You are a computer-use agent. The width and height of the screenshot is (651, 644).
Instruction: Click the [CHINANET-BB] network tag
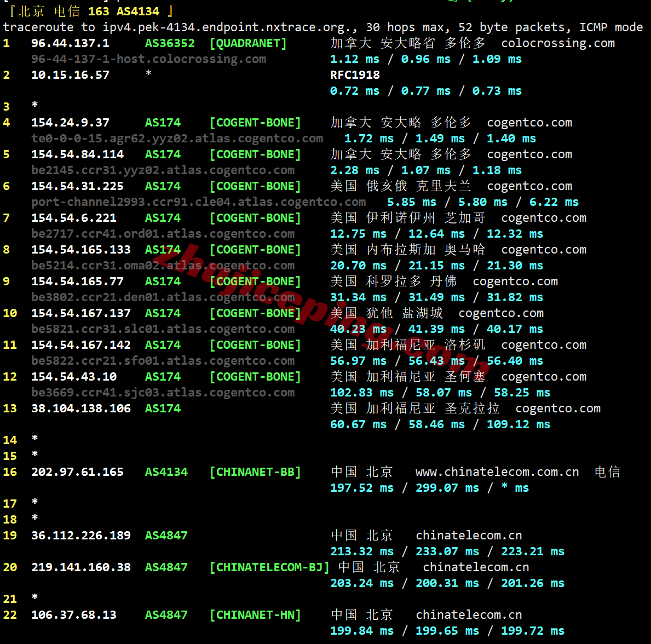point(255,472)
